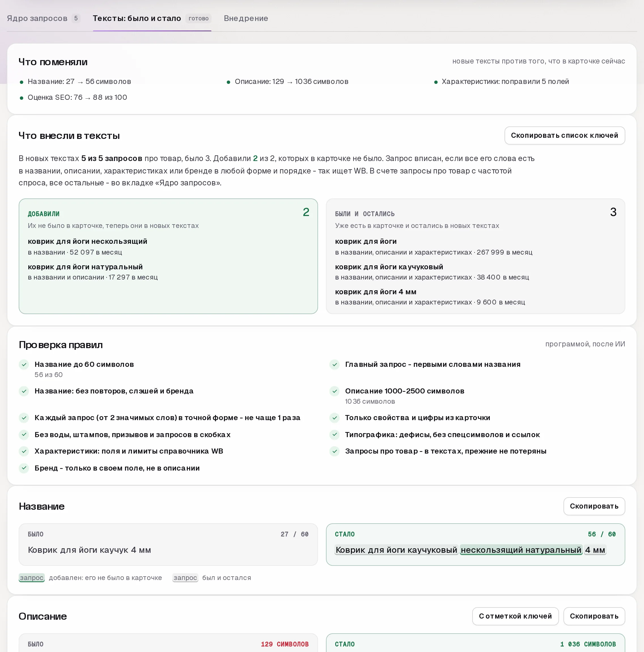Click highlighted Коврик для йоги каучуковый in СТАЛО
The width and height of the screenshot is (644, 652).
[396, 550]
